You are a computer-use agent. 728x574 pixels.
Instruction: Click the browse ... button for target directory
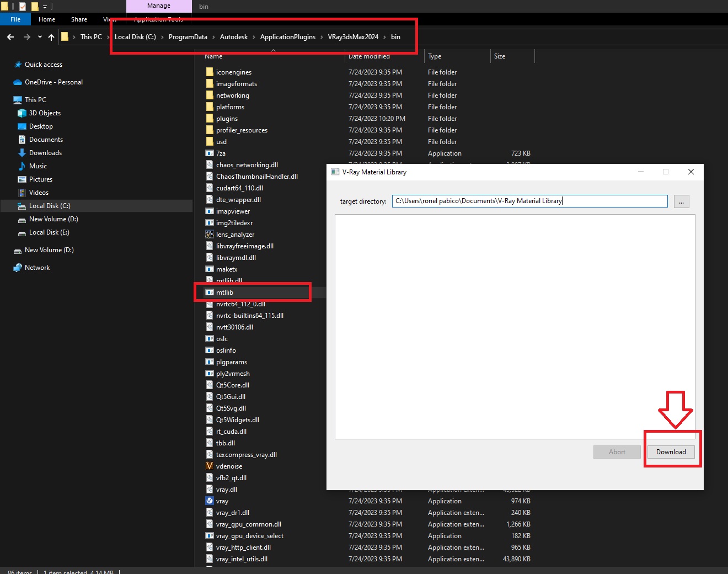[681, 201]
